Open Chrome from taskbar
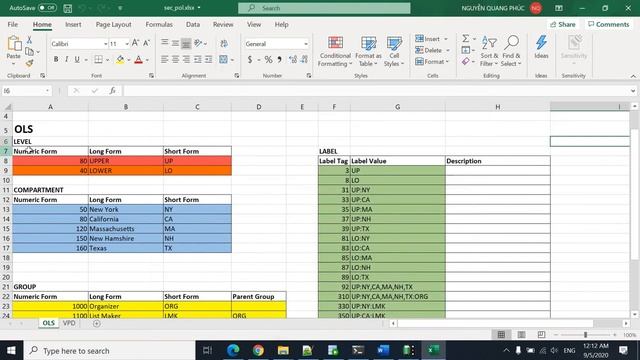The image size is (640, 360). [258, 350]
